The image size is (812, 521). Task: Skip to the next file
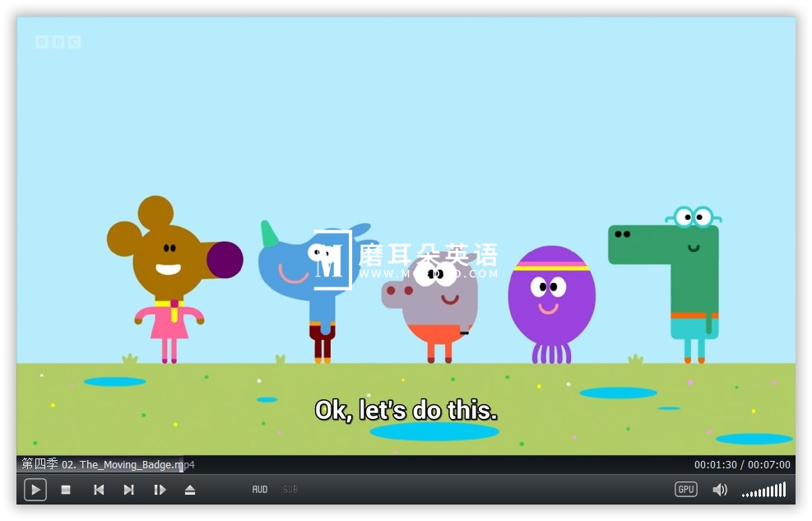tap(128, 490)
